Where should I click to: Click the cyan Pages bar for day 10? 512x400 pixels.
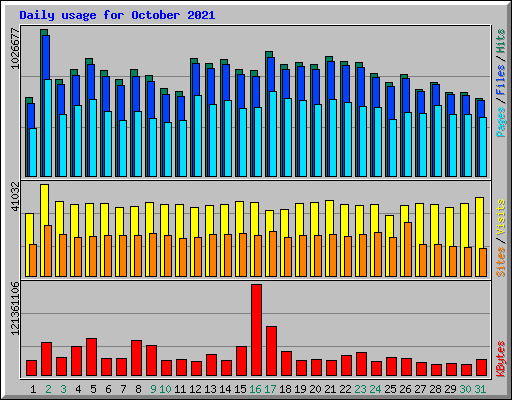click(168, 149)
